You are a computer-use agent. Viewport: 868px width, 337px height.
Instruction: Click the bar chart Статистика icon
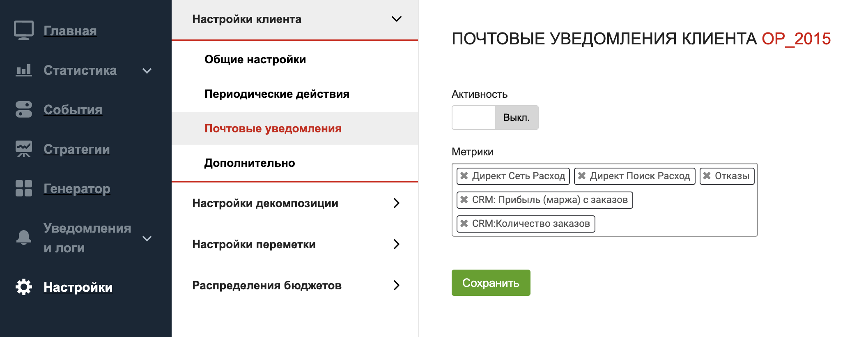click(24, 70)
